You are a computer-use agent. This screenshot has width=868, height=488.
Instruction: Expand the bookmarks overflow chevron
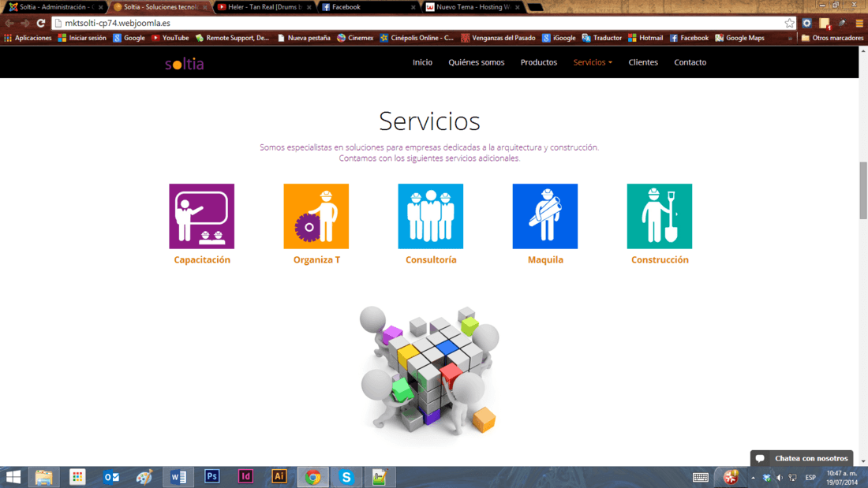[790, 38]
